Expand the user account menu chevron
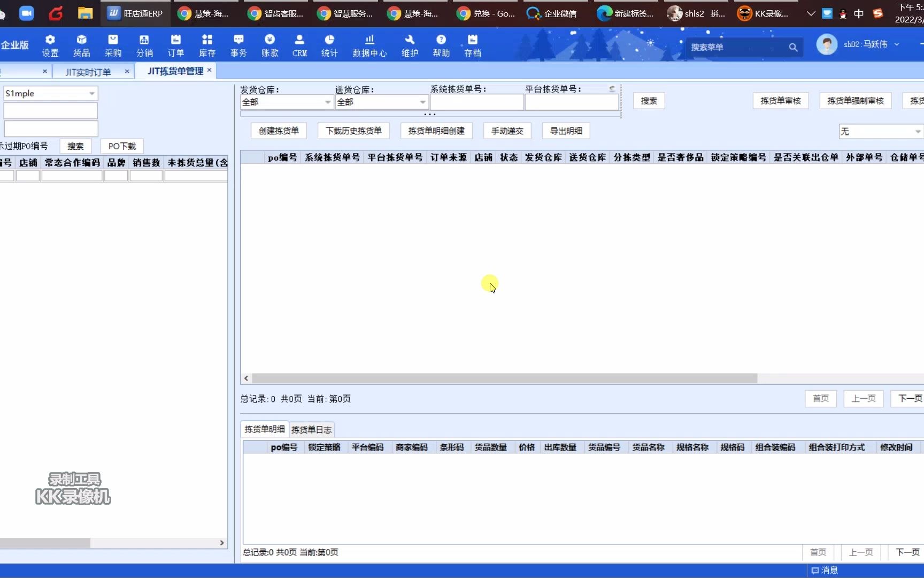 897,44
